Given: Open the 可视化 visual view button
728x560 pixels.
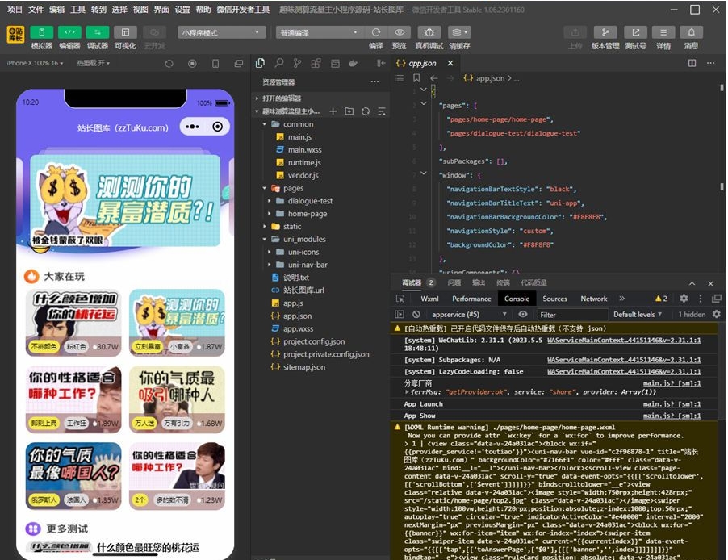Looking at the screenshot, I should (125, 32).
